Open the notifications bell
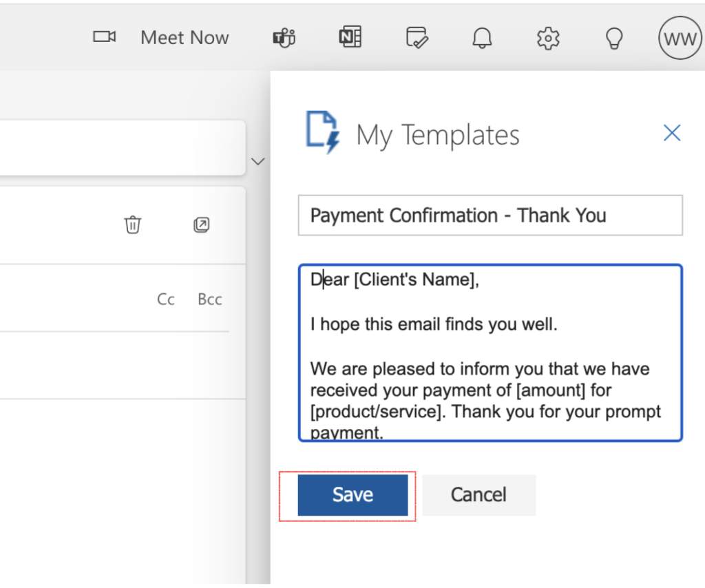Image resolution: width=705 pixels, height=588 pixels. pos(482,38)
